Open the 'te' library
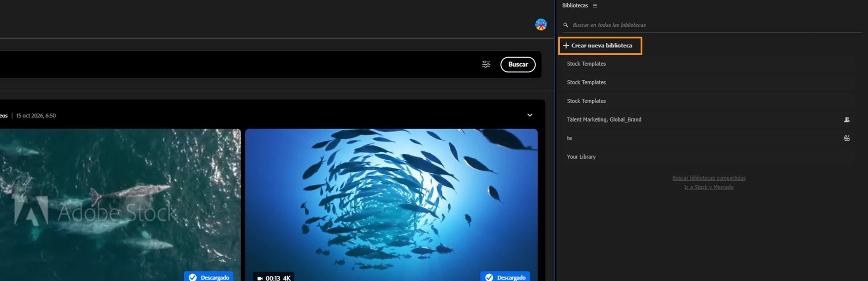868x281 pixels. click(x=708, y=138)
